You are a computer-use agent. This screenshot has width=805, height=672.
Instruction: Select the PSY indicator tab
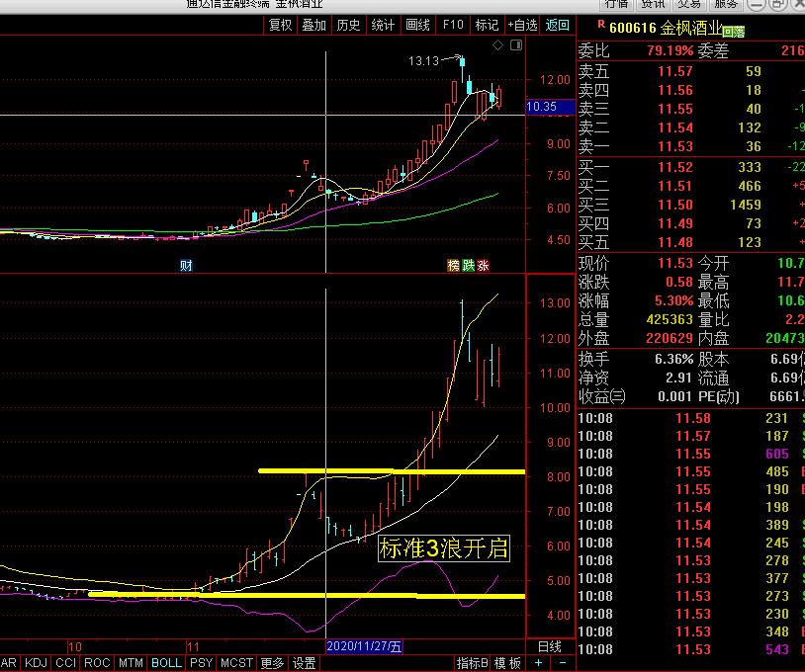click(x=201, y=663)
